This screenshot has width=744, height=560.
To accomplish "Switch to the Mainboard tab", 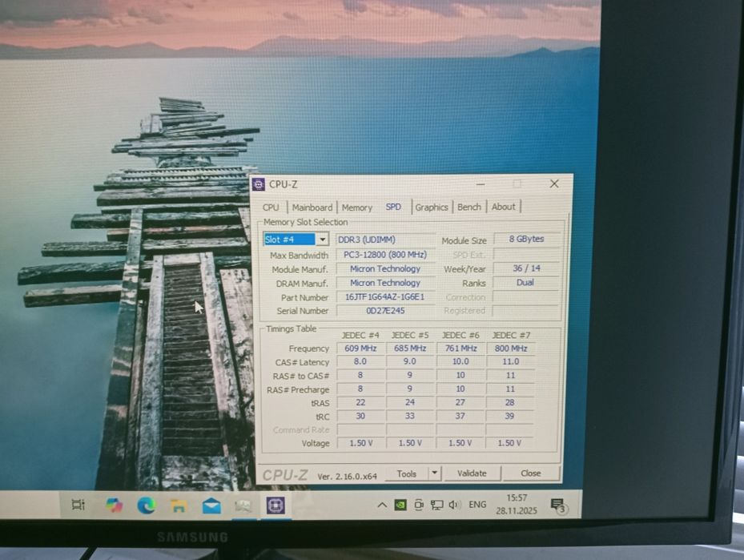I will [312, 207].
